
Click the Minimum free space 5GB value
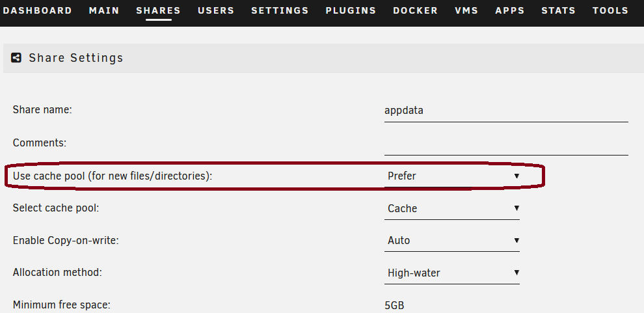pyautogui.click(x=394, y=306)
